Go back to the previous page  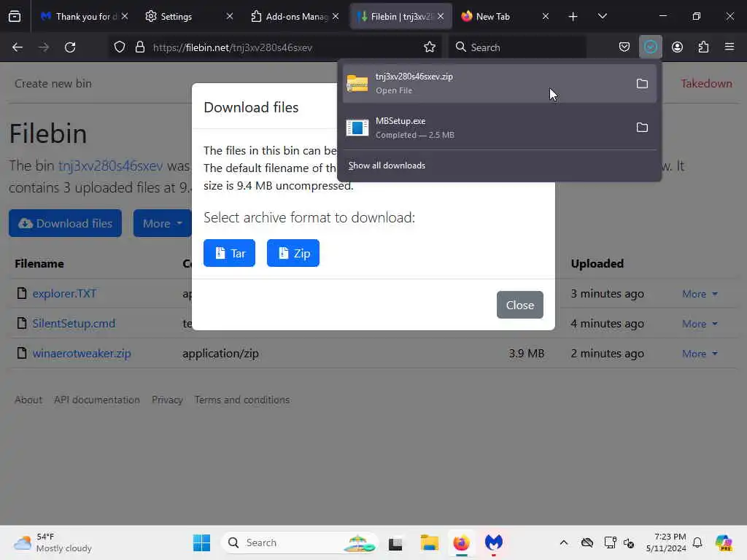coord(18,47)
